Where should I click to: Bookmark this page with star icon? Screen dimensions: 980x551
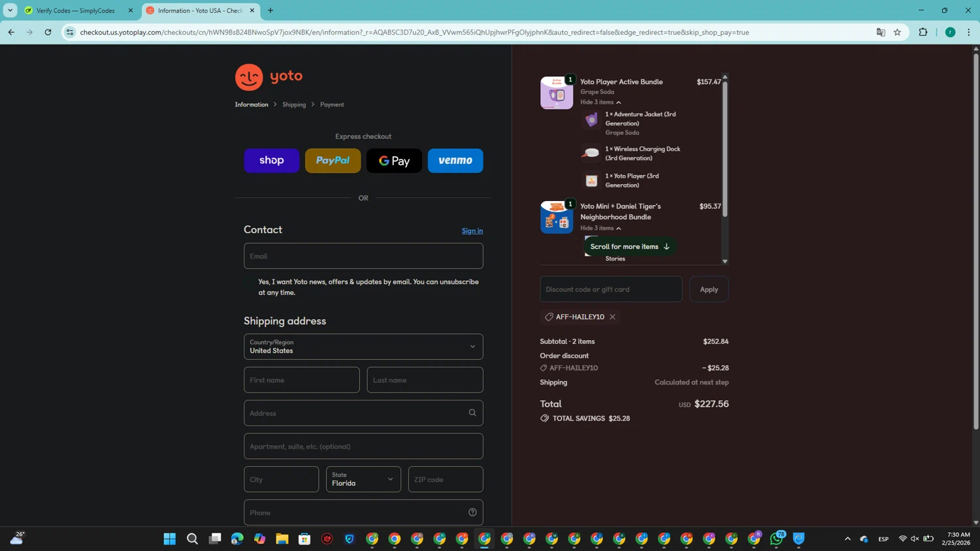[897, 32]
